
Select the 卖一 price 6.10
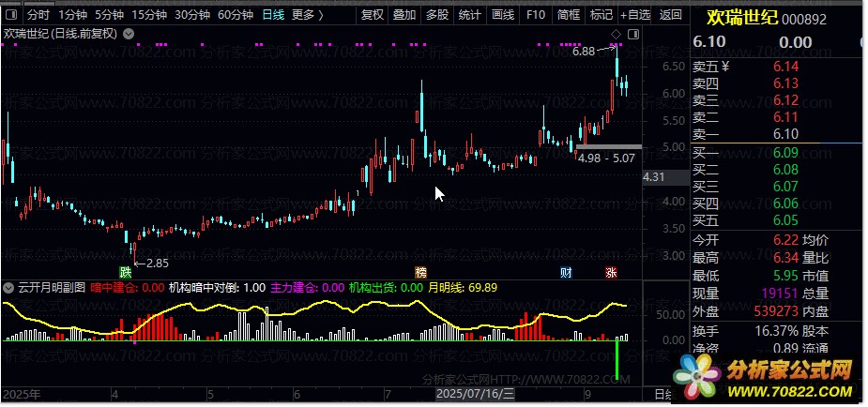coord(786,134)
